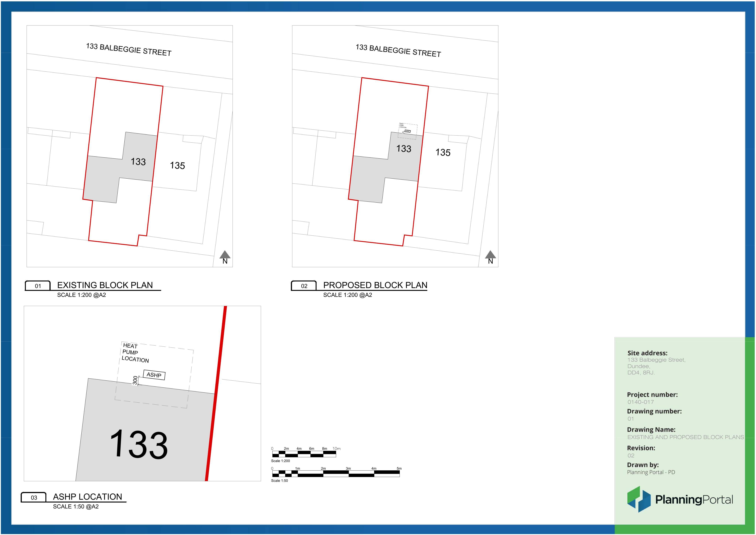Click the 'SCALE 1:50 @A2' text
This screenshot has width=756, height=535.
tap(76, 506)
